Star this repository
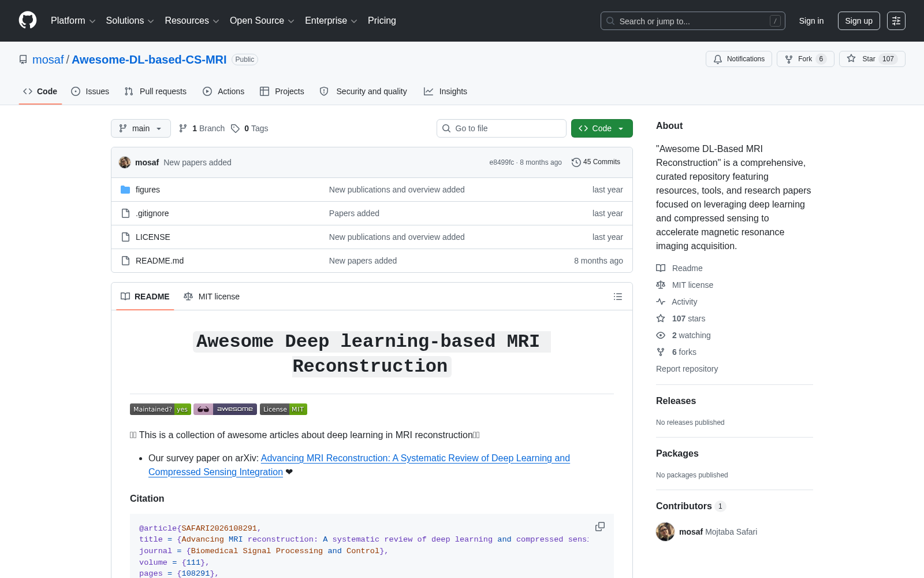Image resolution: width=924 pixels, height=578 pixels. point(872,59)
